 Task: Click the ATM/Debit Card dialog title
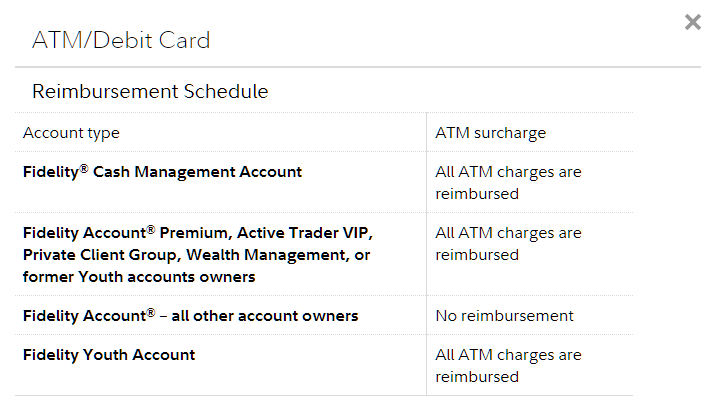click(121, 41)
